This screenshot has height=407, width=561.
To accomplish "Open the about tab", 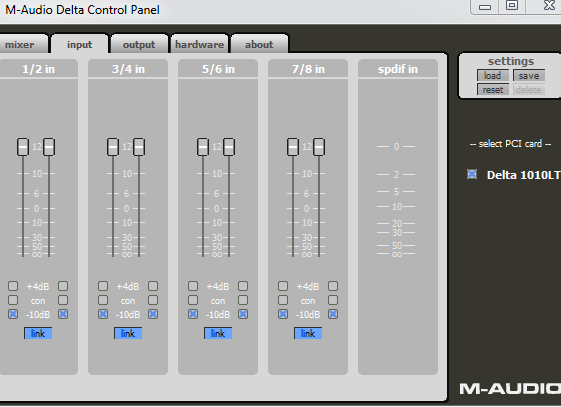I will tap(259, 44).
